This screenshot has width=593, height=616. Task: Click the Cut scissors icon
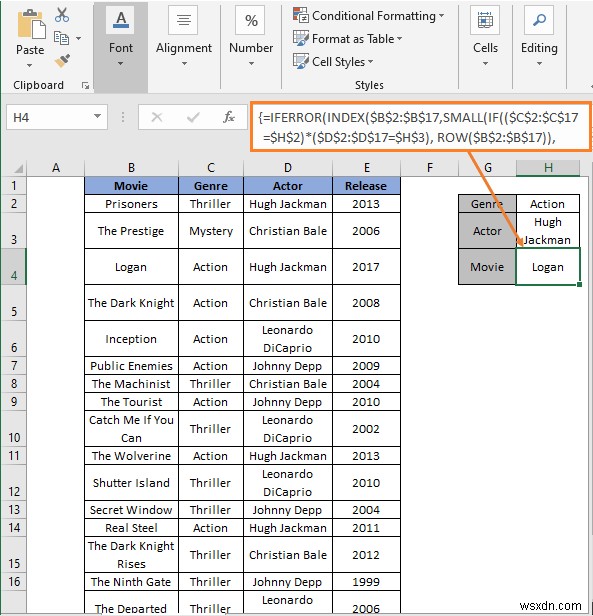(62, 15)
